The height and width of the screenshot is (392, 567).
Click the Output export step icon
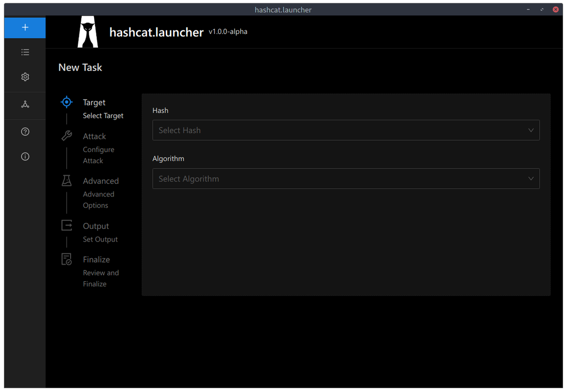click(67, 225)
